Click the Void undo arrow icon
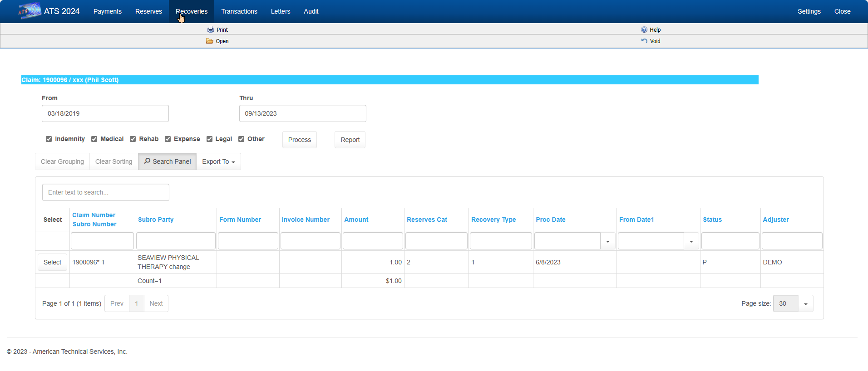Screen dimensions: 868x371 [644, 41]
